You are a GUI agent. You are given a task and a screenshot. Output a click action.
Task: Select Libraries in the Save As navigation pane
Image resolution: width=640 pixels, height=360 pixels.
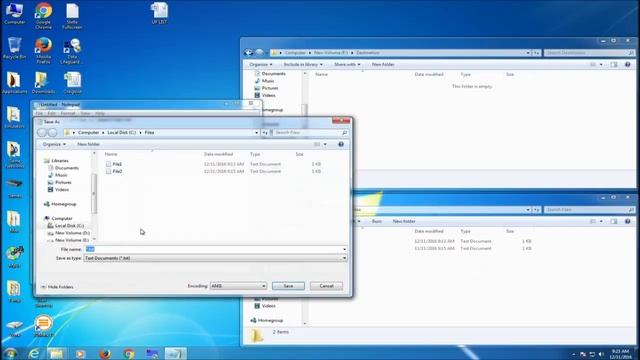56,161
